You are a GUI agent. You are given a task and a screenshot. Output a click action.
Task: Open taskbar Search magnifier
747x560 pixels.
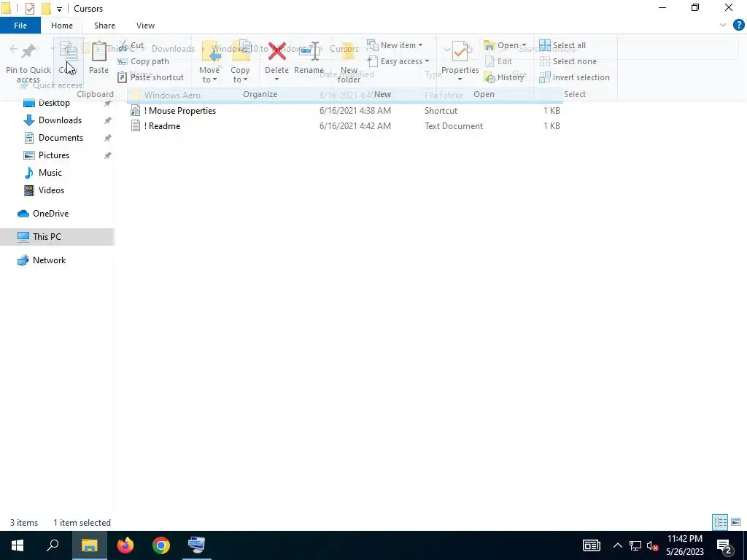click(53, 545)
